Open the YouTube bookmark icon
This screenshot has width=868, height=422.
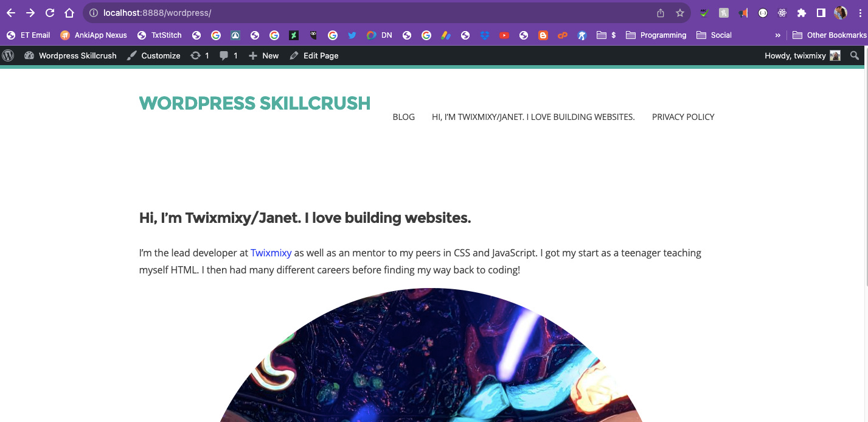tap(504, 35)
